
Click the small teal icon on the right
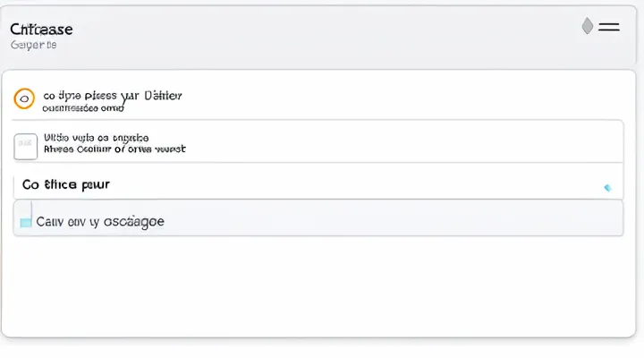607,188
